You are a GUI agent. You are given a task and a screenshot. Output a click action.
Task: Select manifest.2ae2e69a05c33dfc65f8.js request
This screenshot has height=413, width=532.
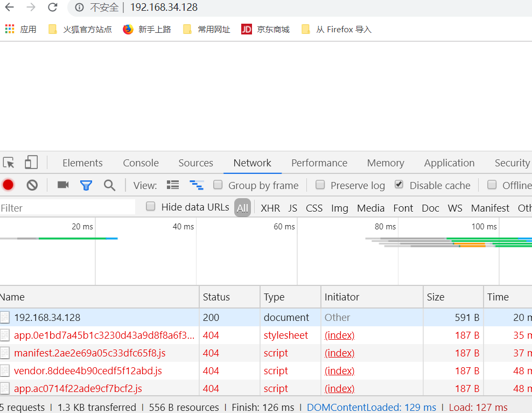tap(266, 353)
